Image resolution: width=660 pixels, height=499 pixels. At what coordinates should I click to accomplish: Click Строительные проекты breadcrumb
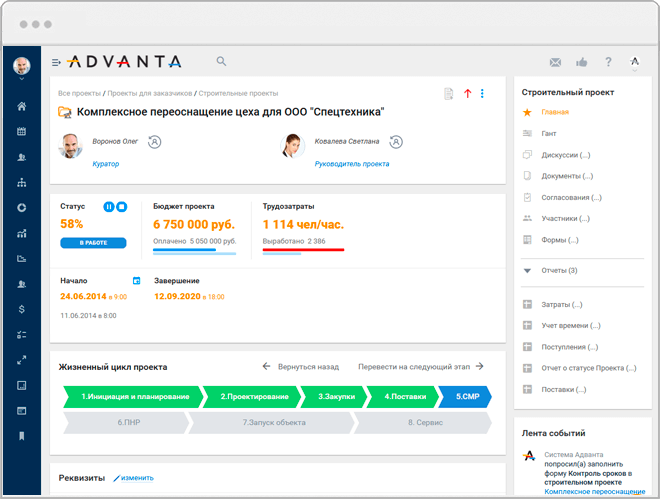tap(238, 93)
